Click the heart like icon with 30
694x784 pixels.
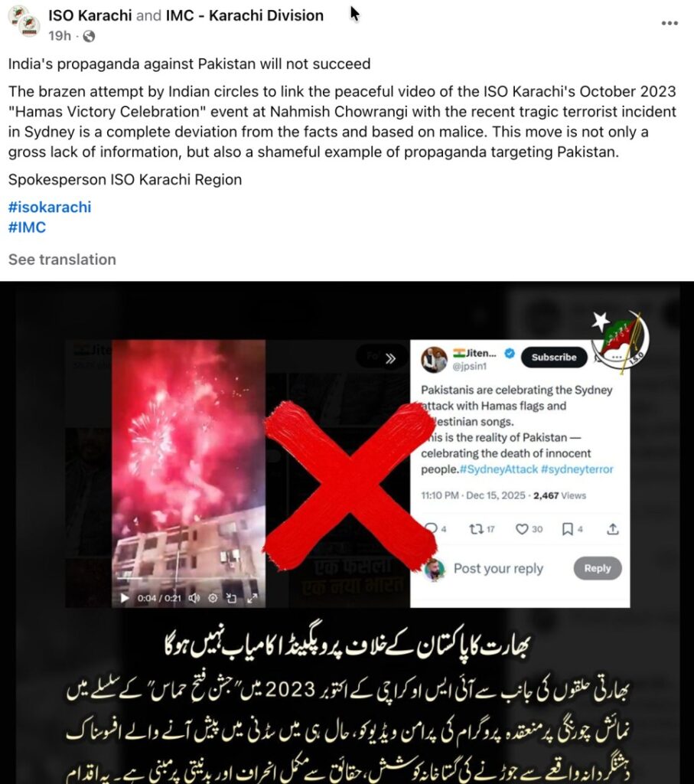coord(522,529)
